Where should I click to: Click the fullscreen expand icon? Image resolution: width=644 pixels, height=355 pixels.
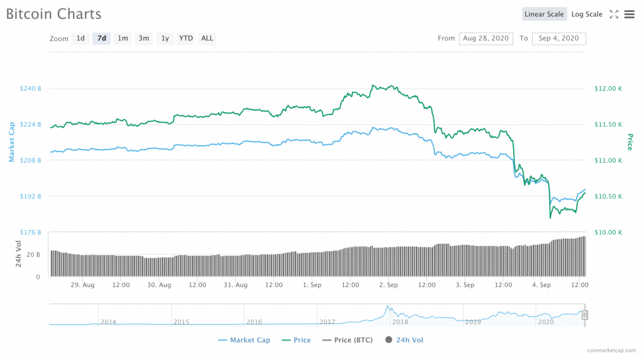614,14
